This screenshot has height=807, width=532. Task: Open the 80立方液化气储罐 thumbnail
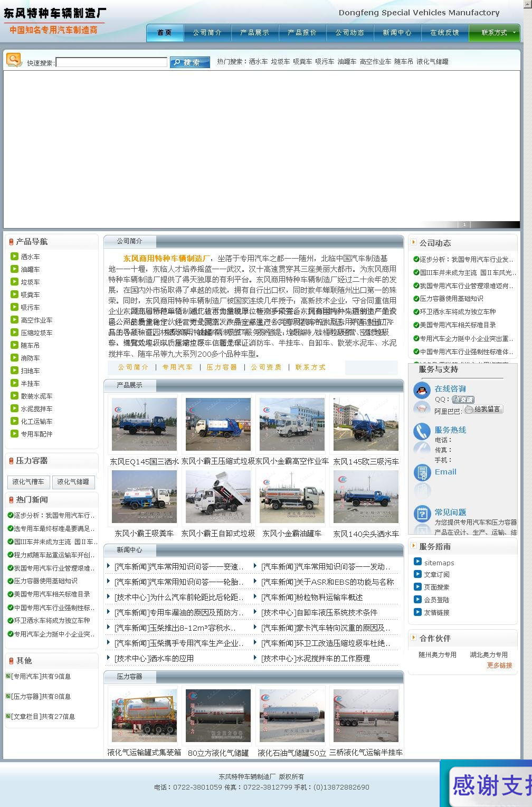click(x=218, y=716)
